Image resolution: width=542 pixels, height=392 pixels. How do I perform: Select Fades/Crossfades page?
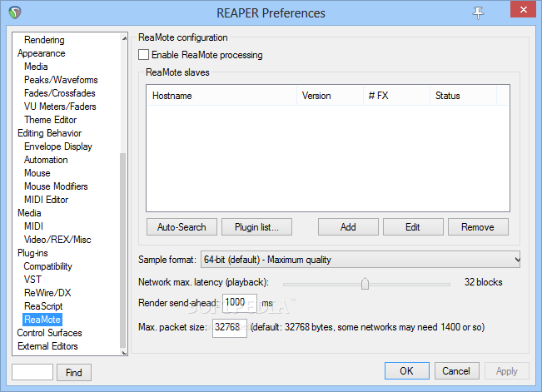pyautogui.click(x=59, y=93)
